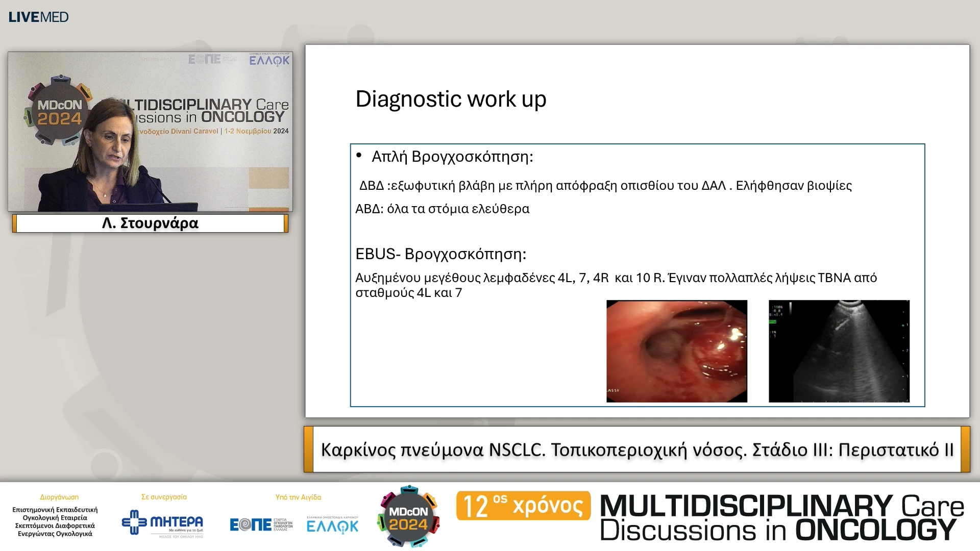Click the ΕΛΛΟΚ logo in speaker video backdrop
The width and height of the screenshot is (980, 551).
pos(269,60)
